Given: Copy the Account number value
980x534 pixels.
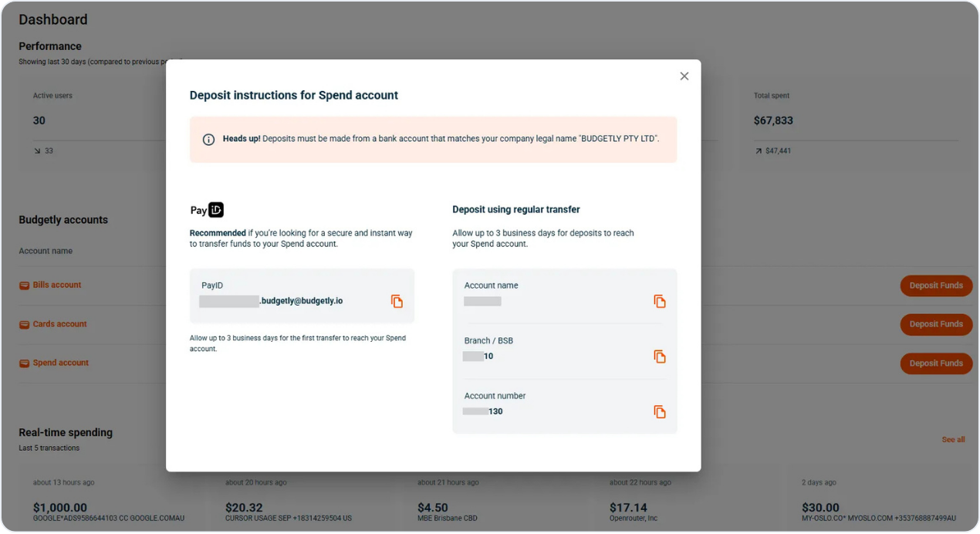Looking at the screenshot, I should pos(660,411).
